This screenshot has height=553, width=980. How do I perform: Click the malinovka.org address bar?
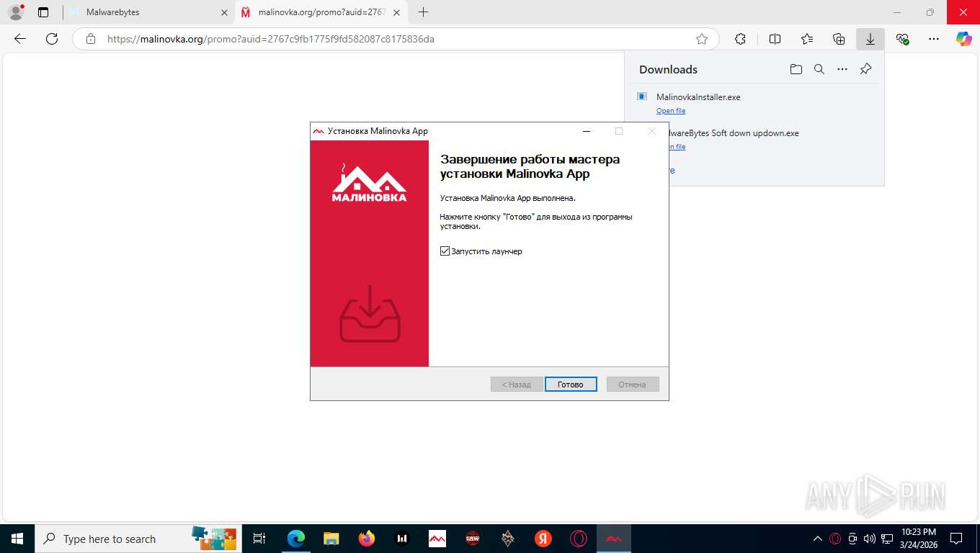[395, 39]
